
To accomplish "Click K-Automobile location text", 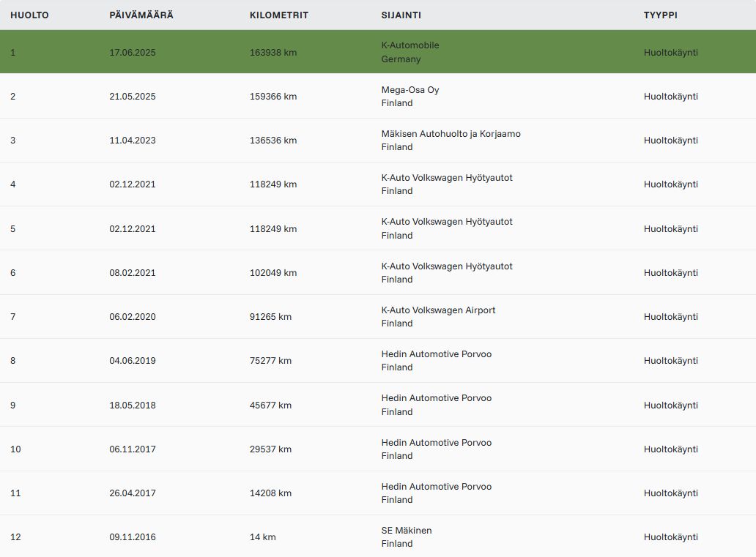I will click(x=410, y=45).
